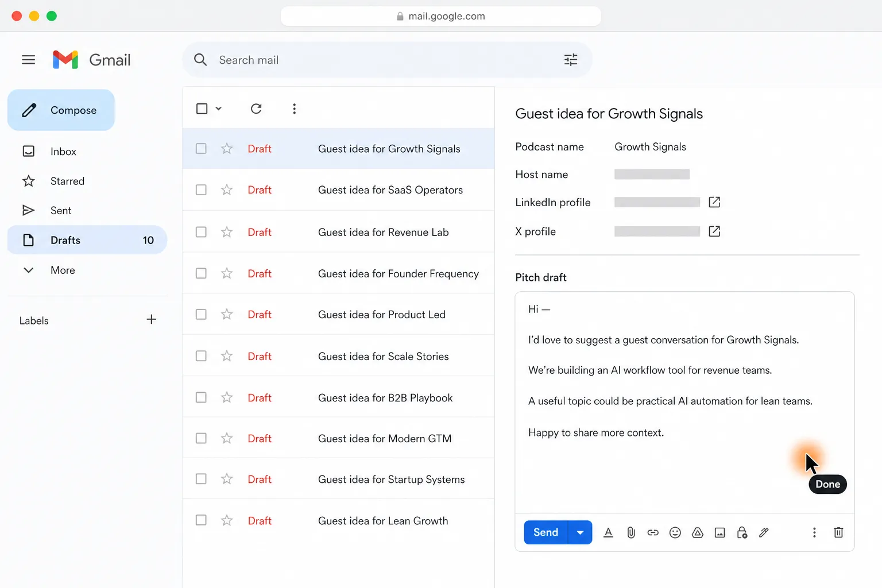Toggle confidential mode lock icon

742,533
